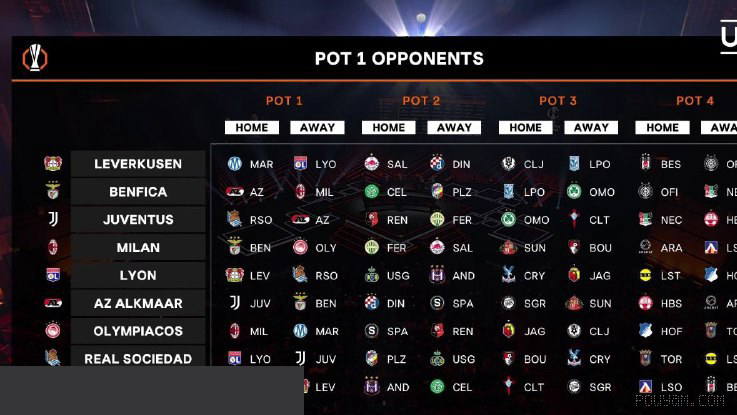This screenshot has height=415, width=737.
Task: Click the AZ Alkmaar logo in team list
Action: 53,303
